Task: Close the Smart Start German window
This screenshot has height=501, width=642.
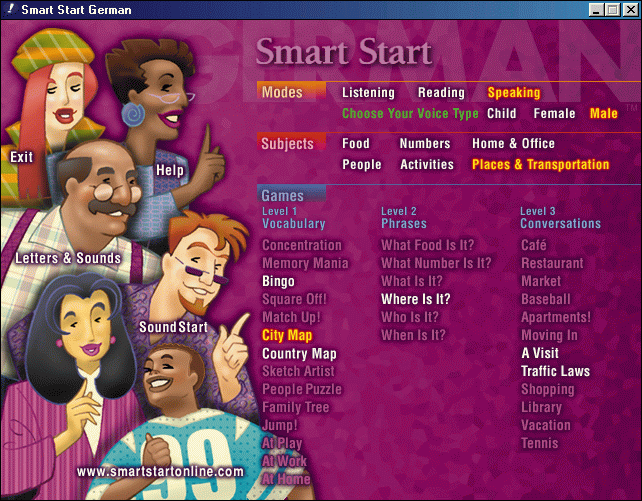Action: 630,9
